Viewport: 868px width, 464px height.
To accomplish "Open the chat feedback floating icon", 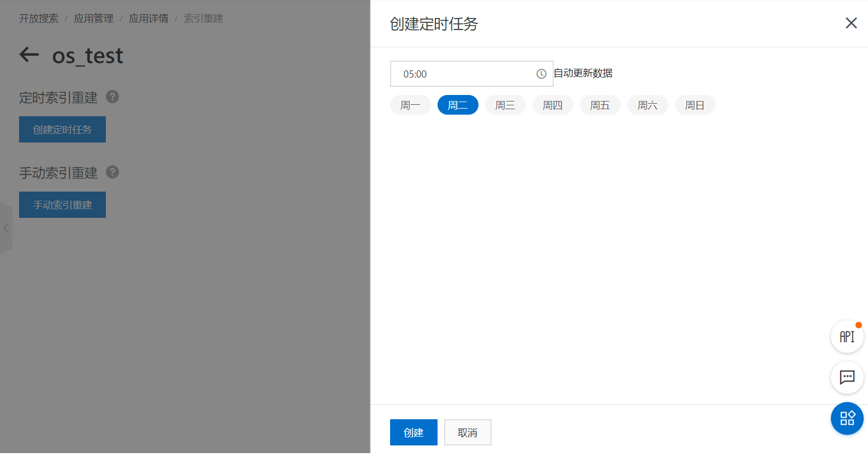I will coord(847,377).
